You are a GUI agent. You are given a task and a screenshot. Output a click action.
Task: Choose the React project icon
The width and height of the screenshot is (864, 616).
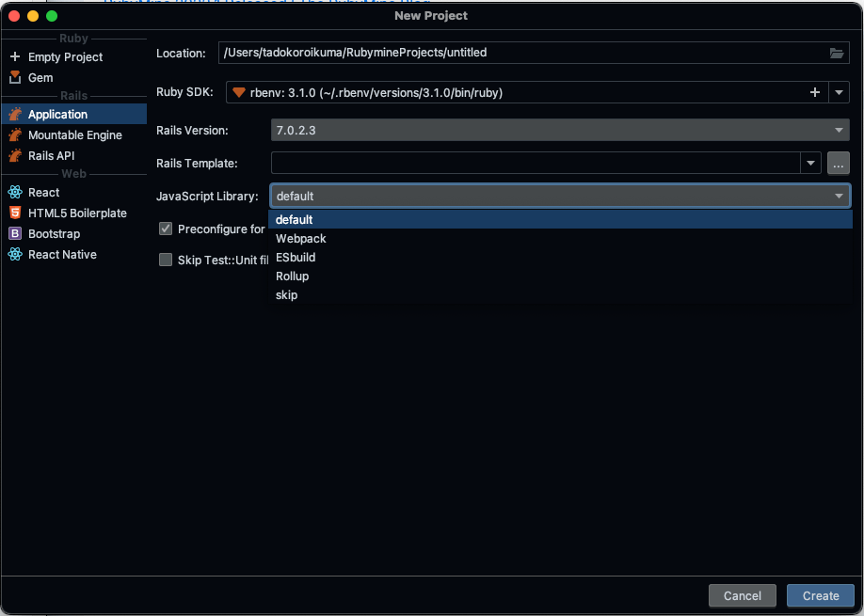[15, 192]
